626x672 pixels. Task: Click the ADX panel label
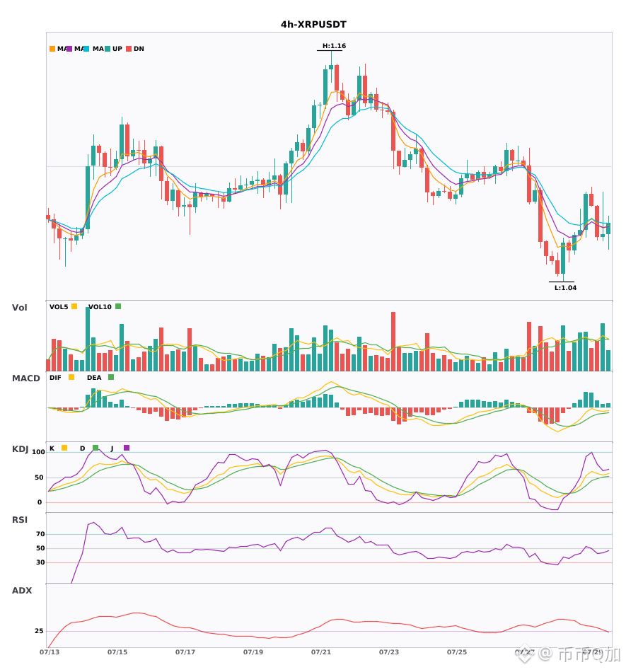(x=22, y=591)
